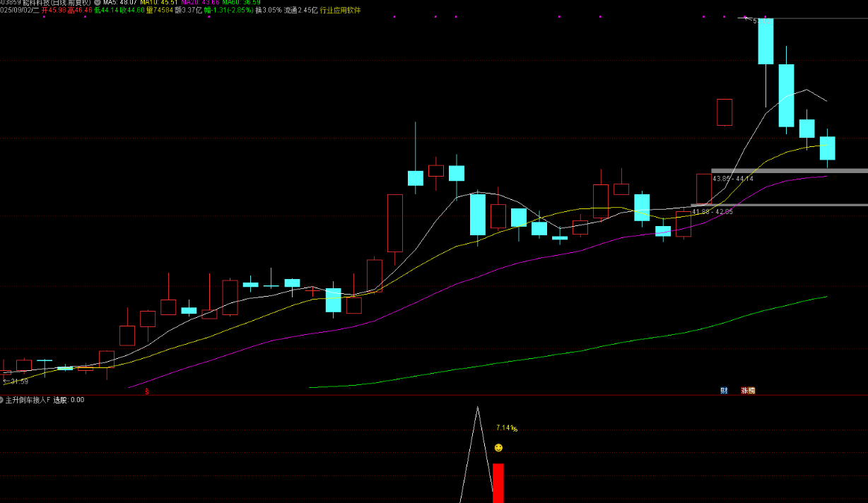Click the round icon beside 主升倒车接人F indicator
The image size is (868, 503).
point(2,400)
